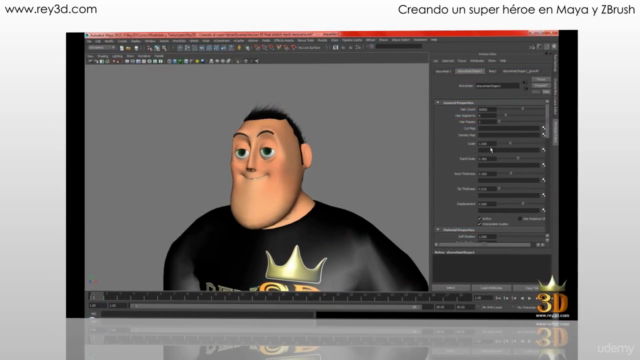Collapse the General Properties section
This screenshot has width=640, height=360.
point(438,102)
